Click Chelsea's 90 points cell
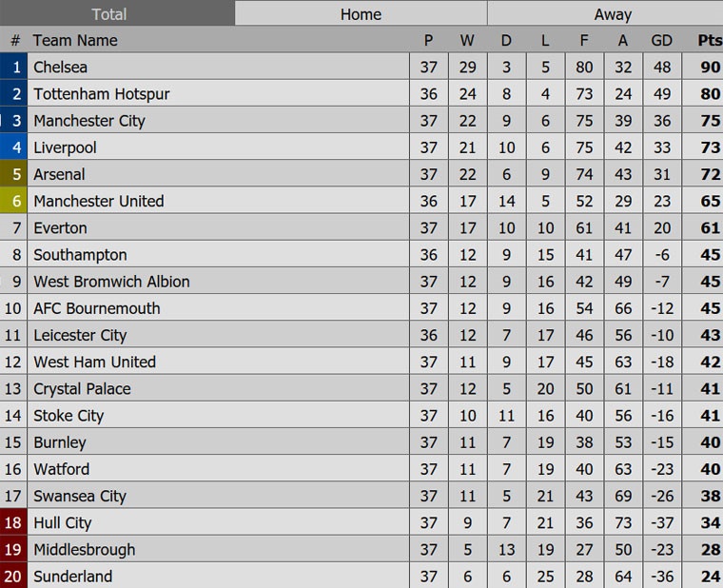Image resolution: width=723 pixels, height=588 pixels. tap(709, 67)
